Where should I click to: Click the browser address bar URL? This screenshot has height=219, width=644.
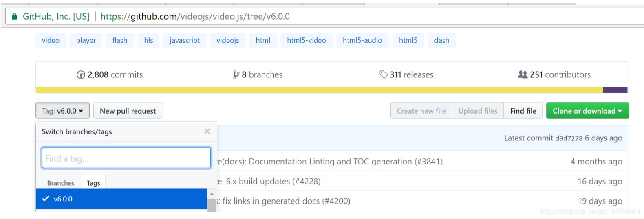(x=195, y=17)
